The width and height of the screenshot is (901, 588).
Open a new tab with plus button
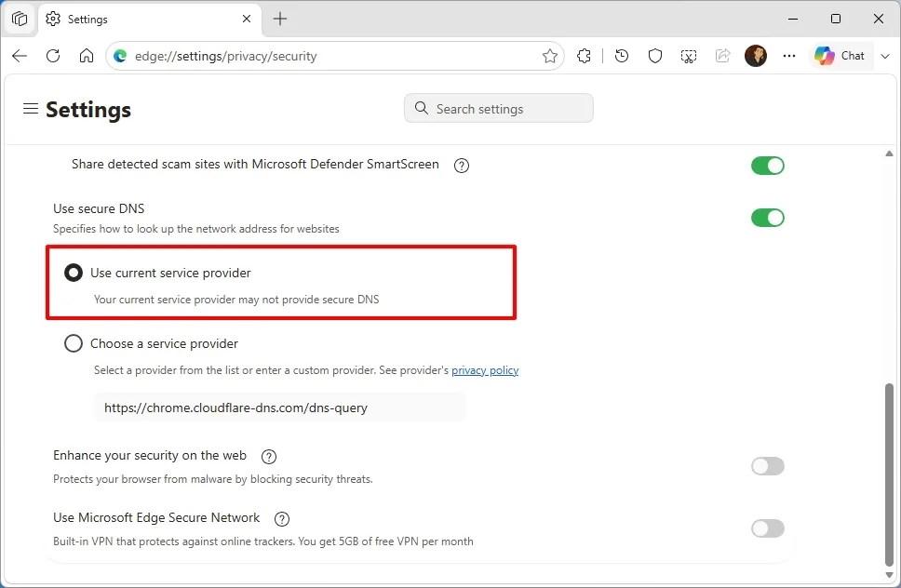point(280,19)
